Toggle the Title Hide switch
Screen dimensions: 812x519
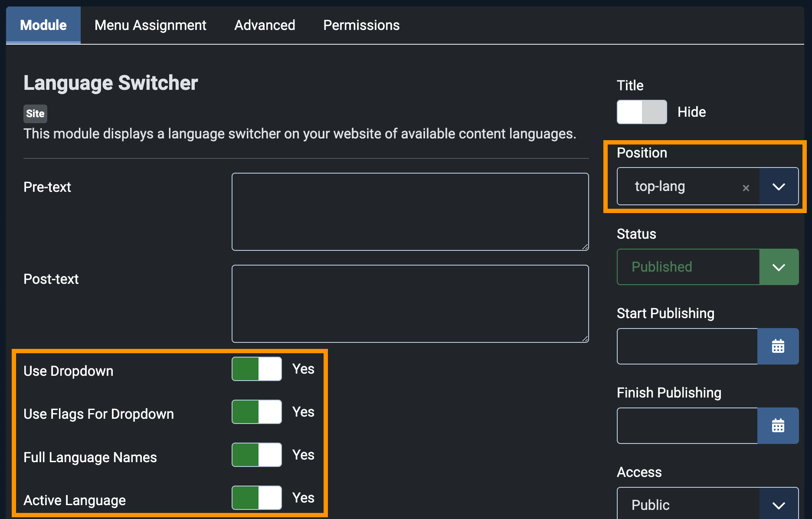[642, 112]
